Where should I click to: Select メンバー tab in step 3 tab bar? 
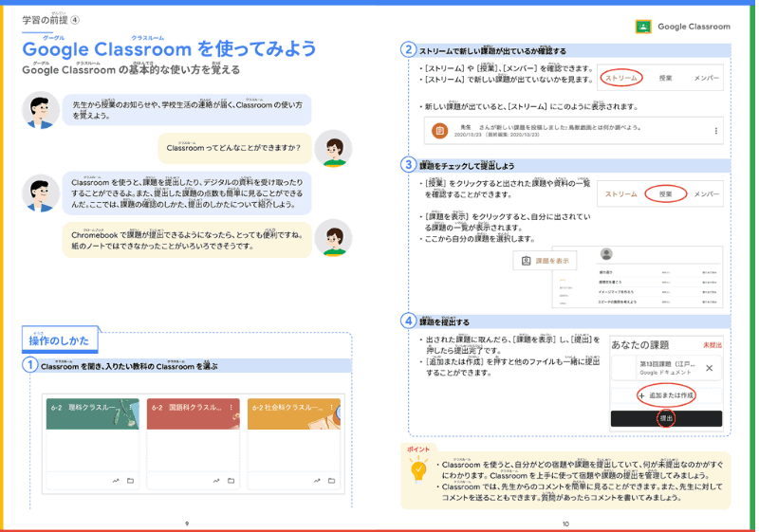pyautogui.click(x=706, y=194)
